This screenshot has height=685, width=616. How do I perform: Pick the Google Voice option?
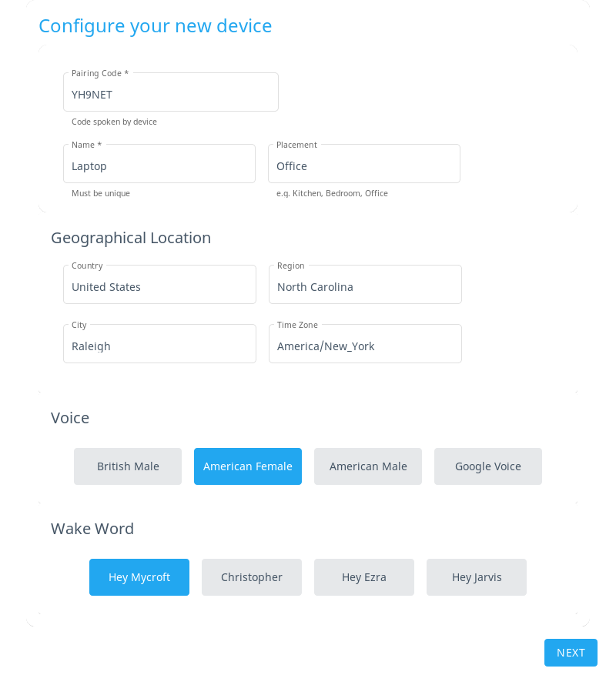488,466
